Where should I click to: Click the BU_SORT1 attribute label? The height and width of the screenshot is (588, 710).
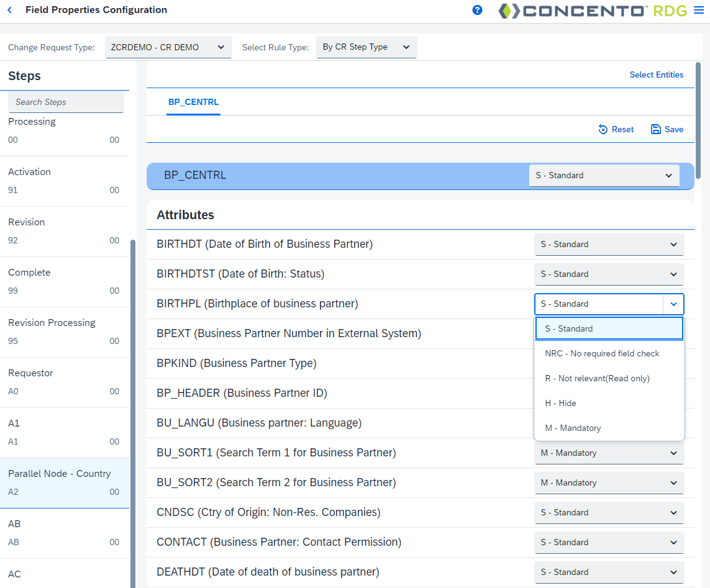pyautogui.click(x=276, y=453)
